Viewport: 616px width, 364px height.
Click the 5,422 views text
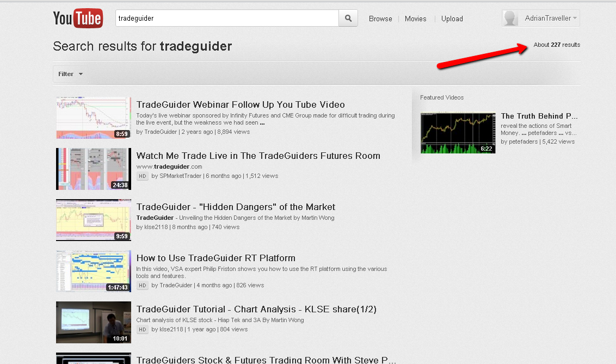558,142
